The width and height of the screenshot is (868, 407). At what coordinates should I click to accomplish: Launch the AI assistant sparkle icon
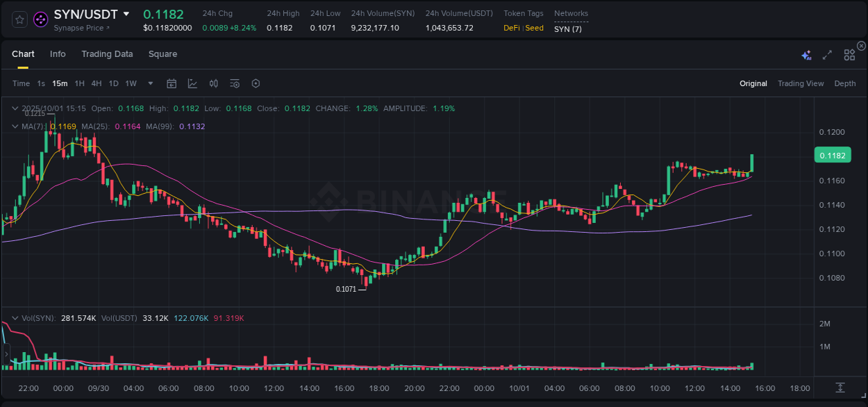coord(806,54)
